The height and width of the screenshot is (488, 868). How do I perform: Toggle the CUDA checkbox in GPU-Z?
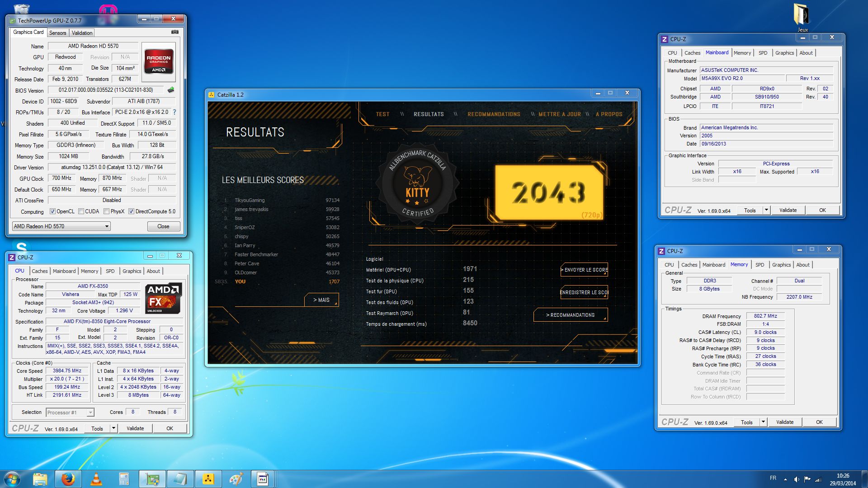(81, 211)
